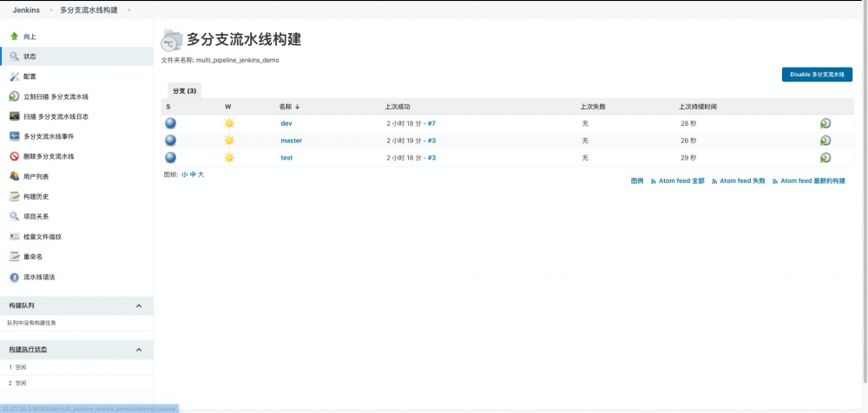The image size is (868, 413).
Task: Sort the table by the W column
Action: 228,107
